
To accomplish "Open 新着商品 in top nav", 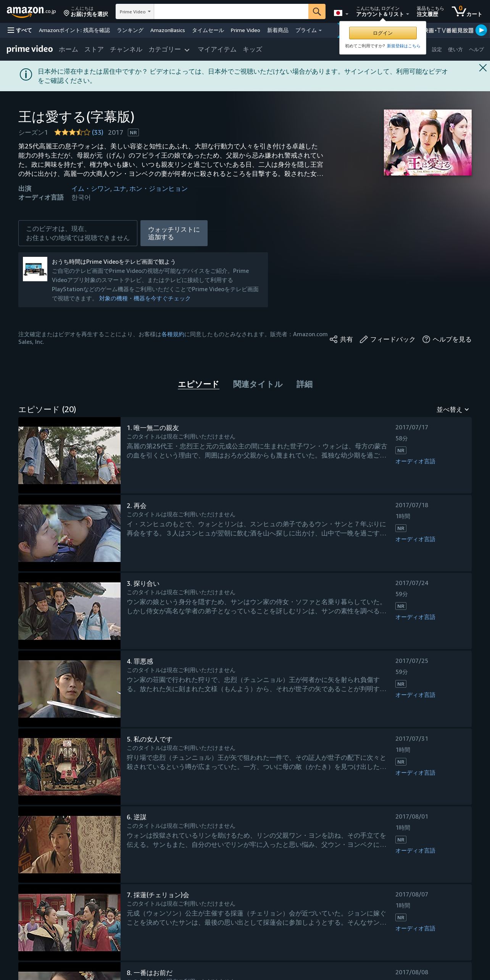I will [x=278, y=30].
